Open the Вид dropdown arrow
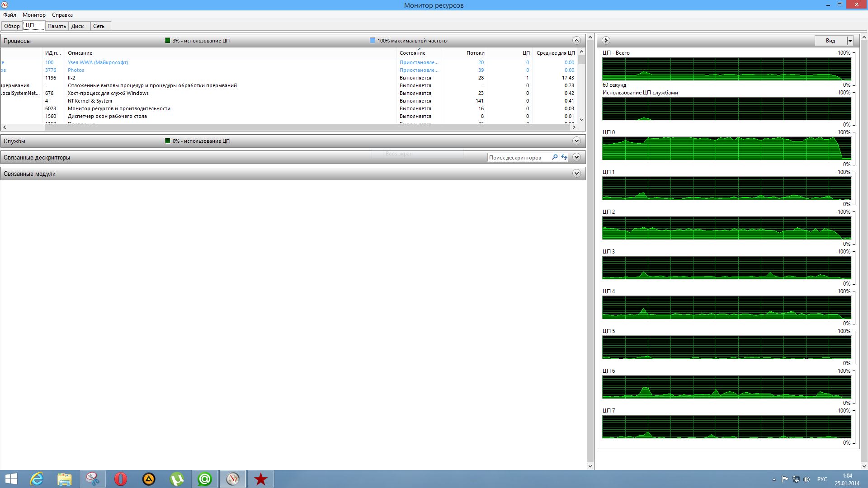 click(850, 41)
